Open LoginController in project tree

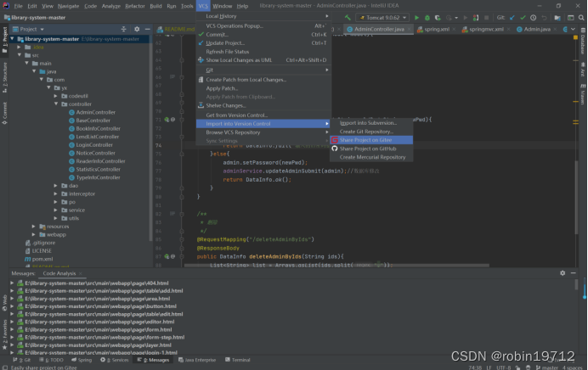tap(91, 145)
